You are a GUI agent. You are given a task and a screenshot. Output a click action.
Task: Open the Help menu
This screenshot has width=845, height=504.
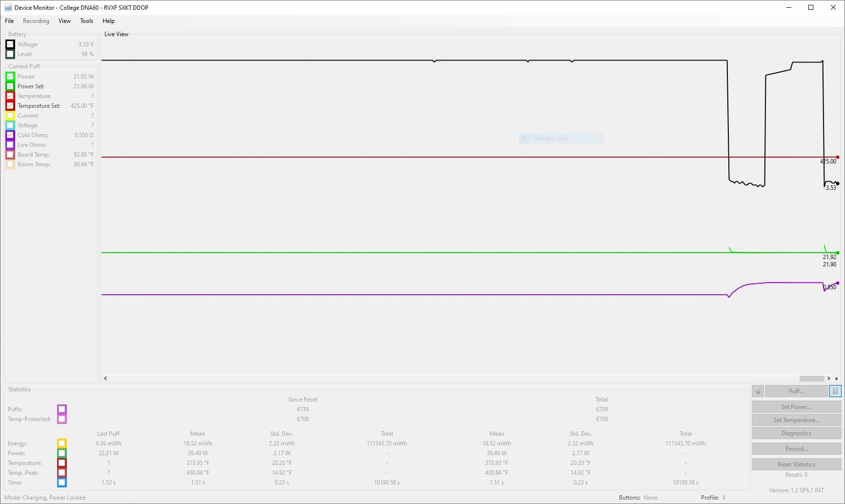pyautogui.click(x=108, y=21)
